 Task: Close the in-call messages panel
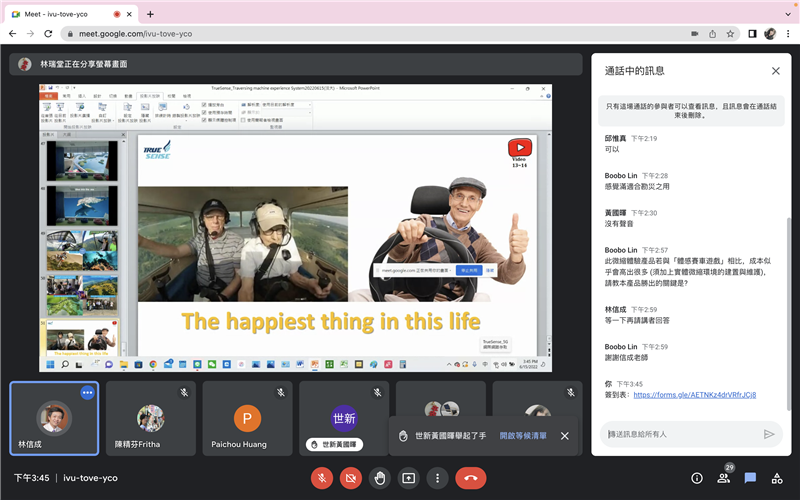[775, 71]
